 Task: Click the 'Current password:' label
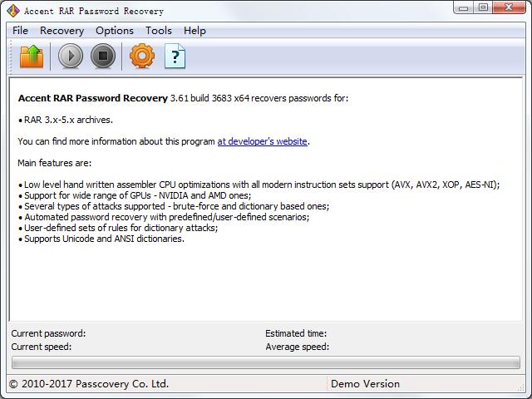pos(48,333)
